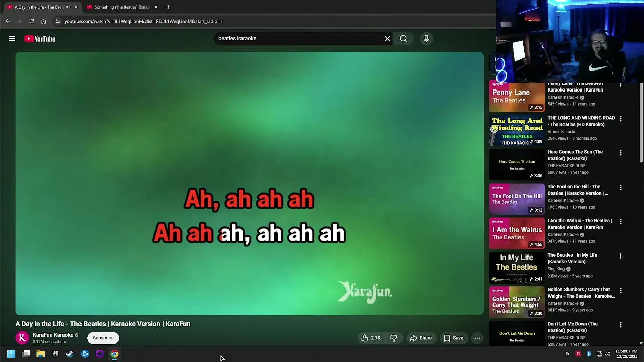Image resolution: width=644 pixels, height=362 pixels.
Task: Like the video (2.7K thumbs up)
Action: pos(371,338)
